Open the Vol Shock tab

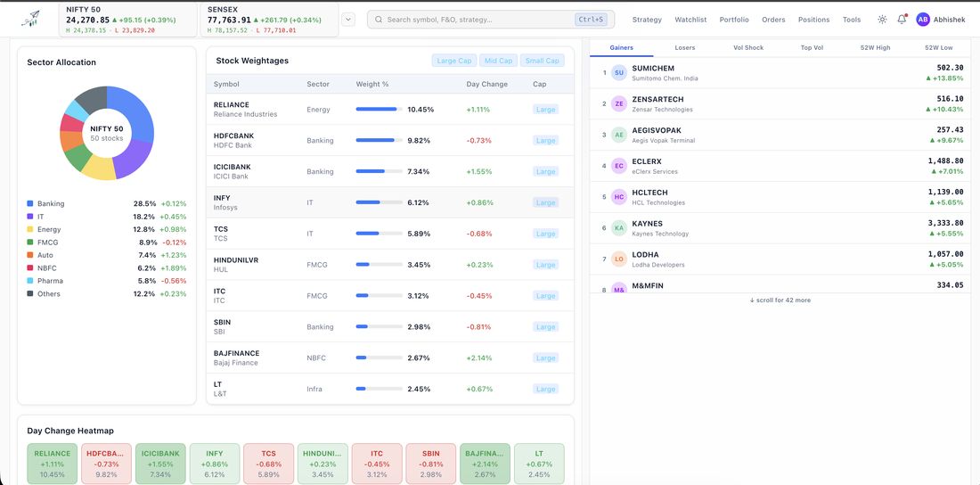[748, 47]
